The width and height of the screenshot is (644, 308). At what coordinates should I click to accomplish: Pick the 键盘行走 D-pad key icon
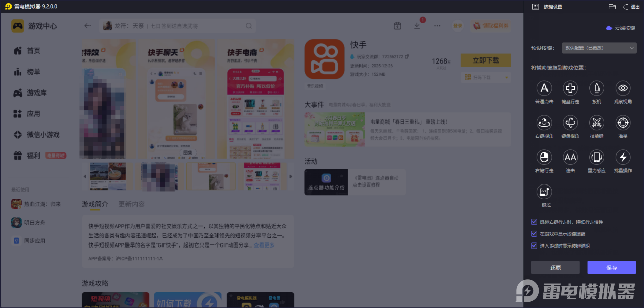(570, 88)
